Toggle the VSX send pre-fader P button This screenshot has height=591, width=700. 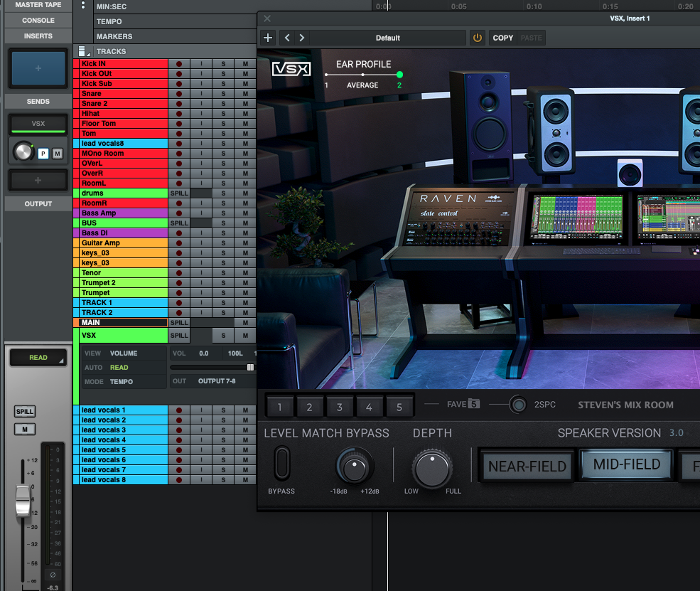pyautogui.click(x=43, y=154)
